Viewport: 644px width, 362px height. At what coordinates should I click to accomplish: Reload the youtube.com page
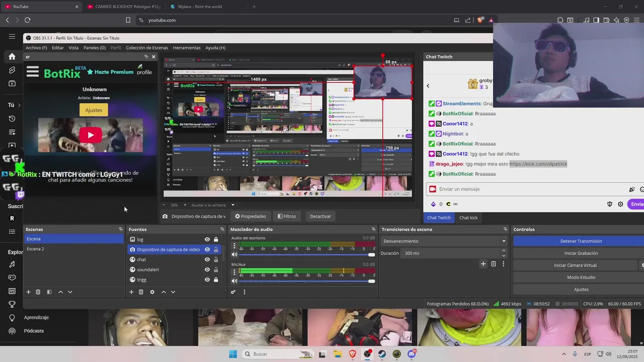click(x=27, y=20)
